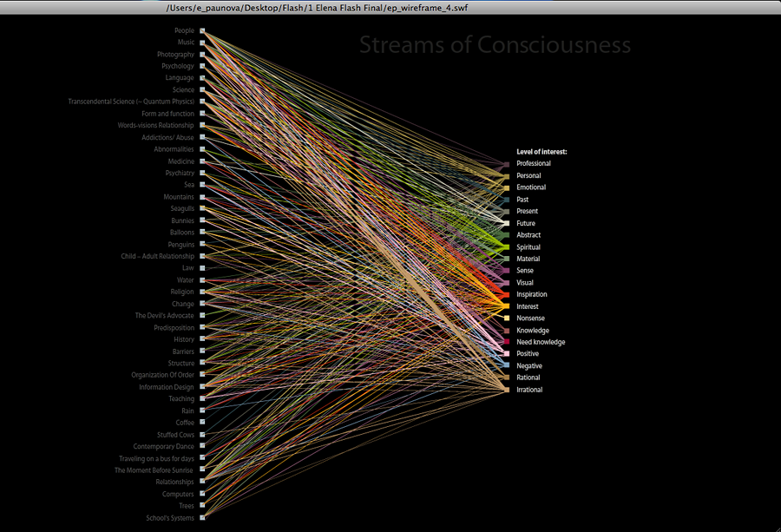
Task: Click the Devil's Advocate node marker
Action: click(202, 315)
